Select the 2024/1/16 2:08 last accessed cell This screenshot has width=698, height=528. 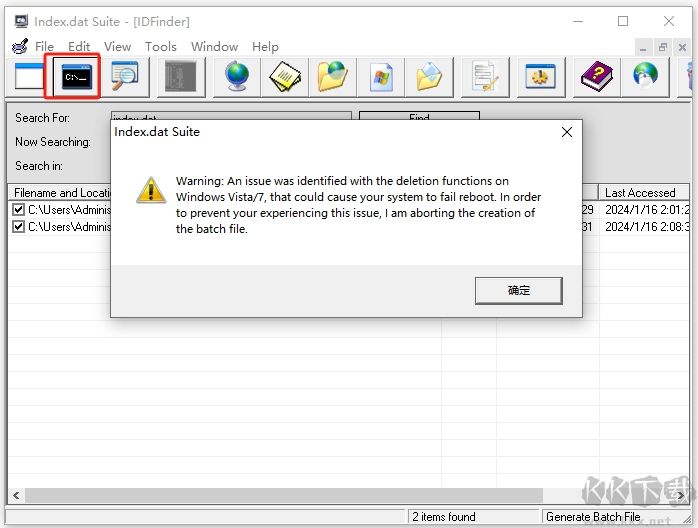click(x=647, y=227)
